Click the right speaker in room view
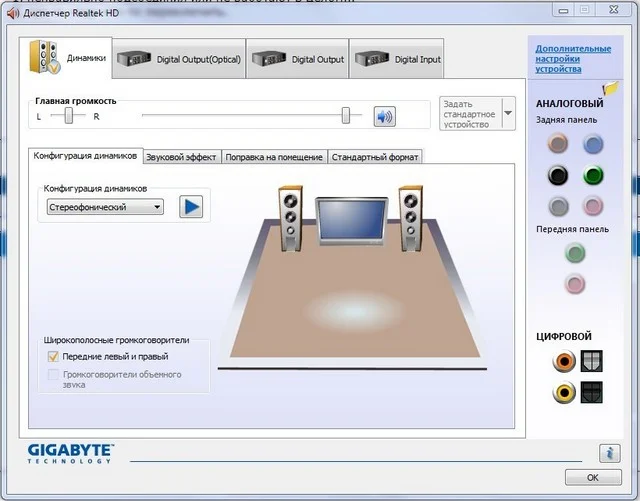Image resolution: width=640 pixels, height=501 pixels. (x=411, y=218)
